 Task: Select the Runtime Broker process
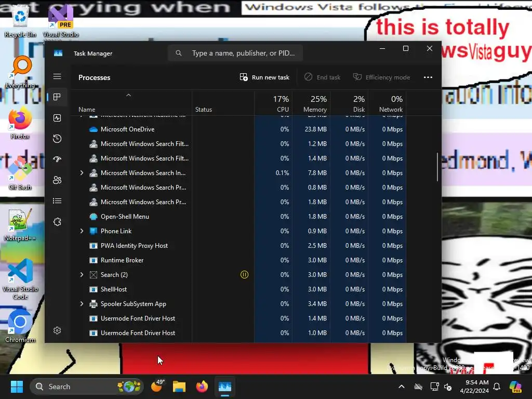pos(238,260)
